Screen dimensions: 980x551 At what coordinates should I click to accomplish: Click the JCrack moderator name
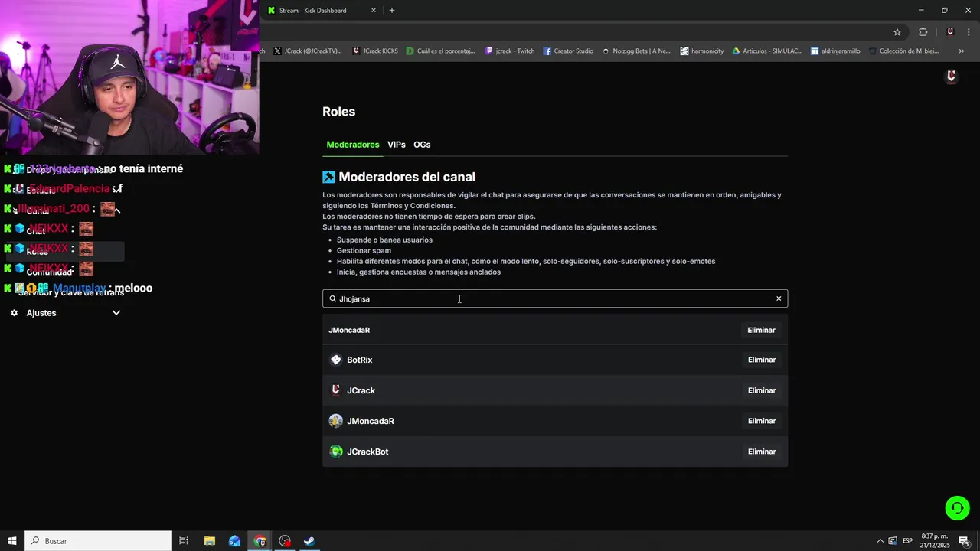361,390
